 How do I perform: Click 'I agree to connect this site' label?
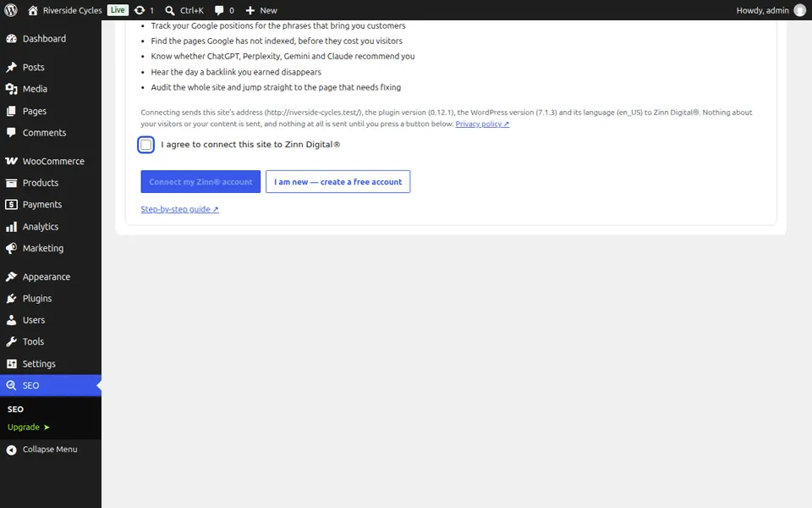250,145
